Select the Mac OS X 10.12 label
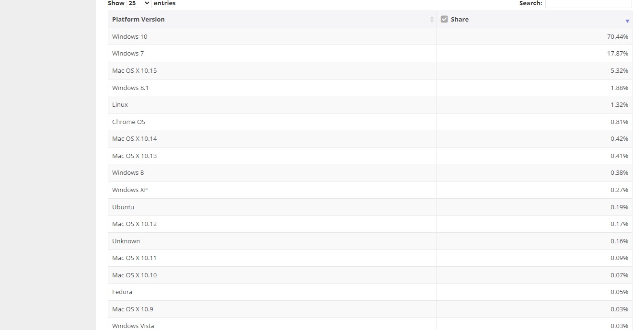The height and width of the screenshot is (330, 644). tap(135, 224)
